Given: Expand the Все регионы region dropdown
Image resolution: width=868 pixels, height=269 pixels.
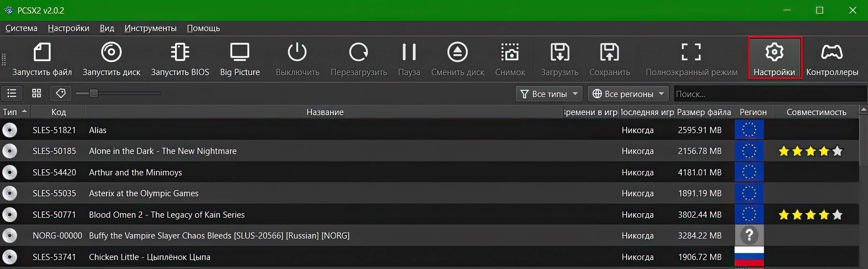Looking at the screenshot, I should coord(628,94).
